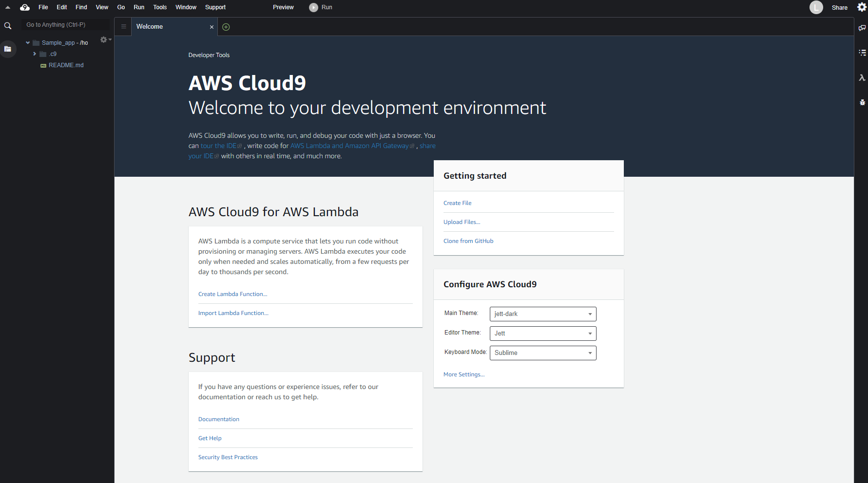Open README.md in the file tree
This screenshot has height=483, width=868.
click(x=66, y=65)
